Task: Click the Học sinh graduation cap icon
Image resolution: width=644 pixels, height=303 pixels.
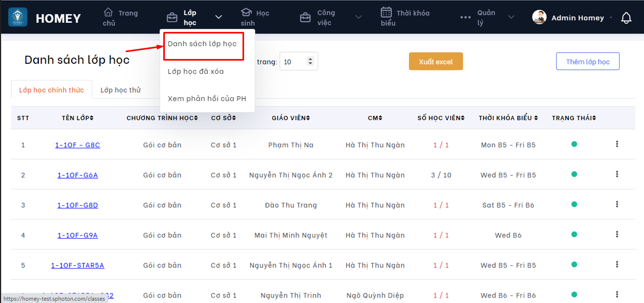Action: tap(246, 13)
